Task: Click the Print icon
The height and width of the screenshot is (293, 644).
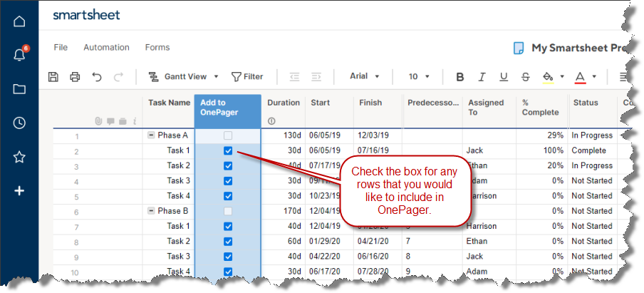Action: [x=75, y=76]
